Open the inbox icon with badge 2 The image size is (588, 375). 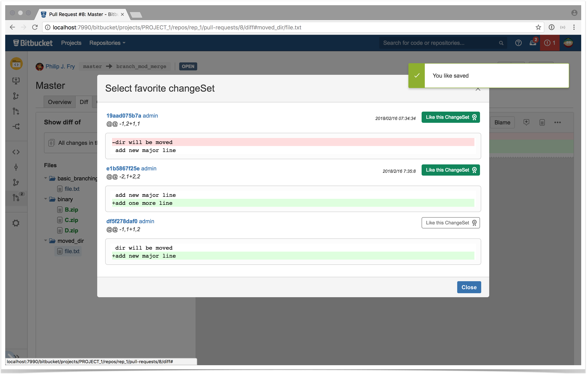click(x=533, y=42)
